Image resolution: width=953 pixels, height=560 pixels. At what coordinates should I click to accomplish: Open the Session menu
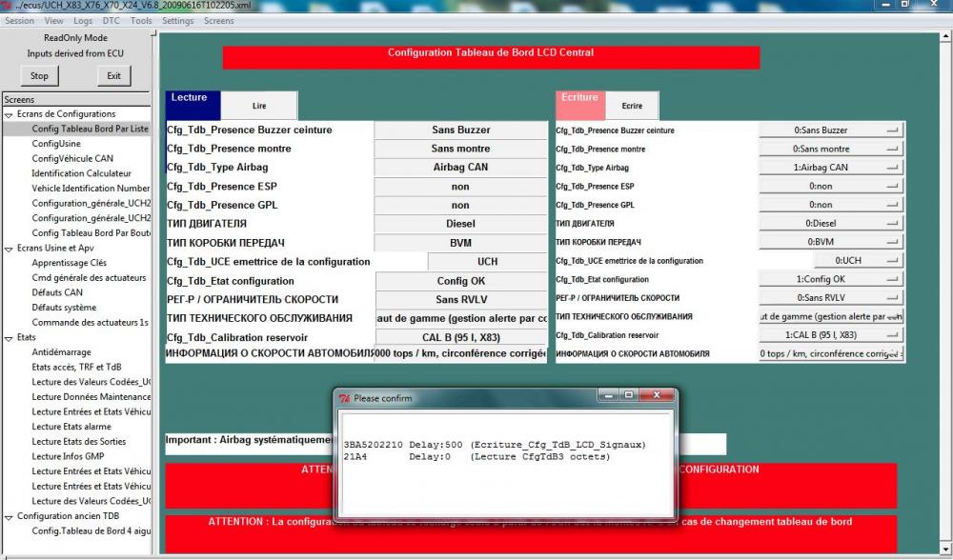pyautogui.click(x=19, y=21)
